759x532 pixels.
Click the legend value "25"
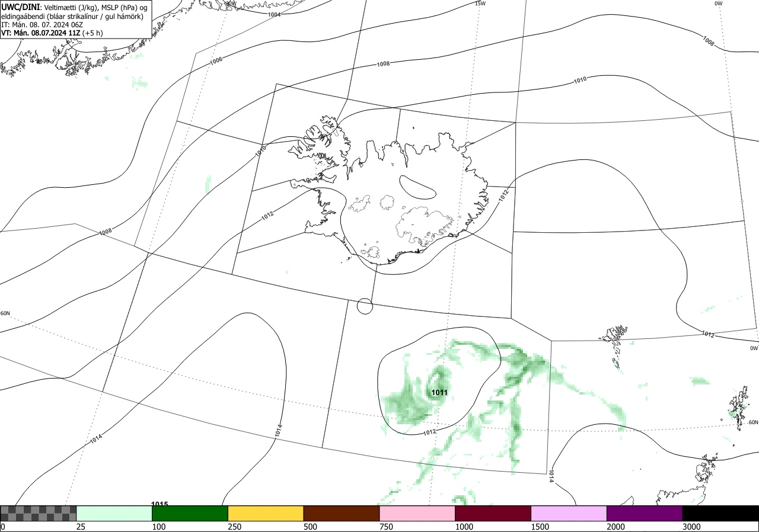click(81, 527)
